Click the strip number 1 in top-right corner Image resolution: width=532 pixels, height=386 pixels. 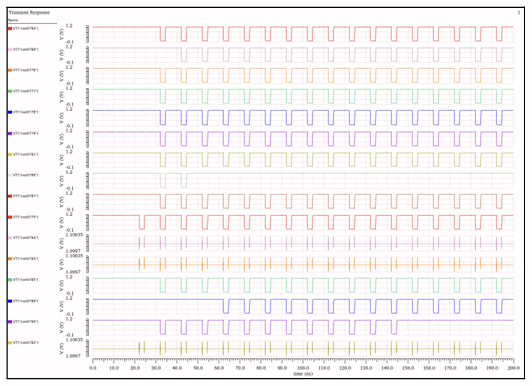[519, 13]
